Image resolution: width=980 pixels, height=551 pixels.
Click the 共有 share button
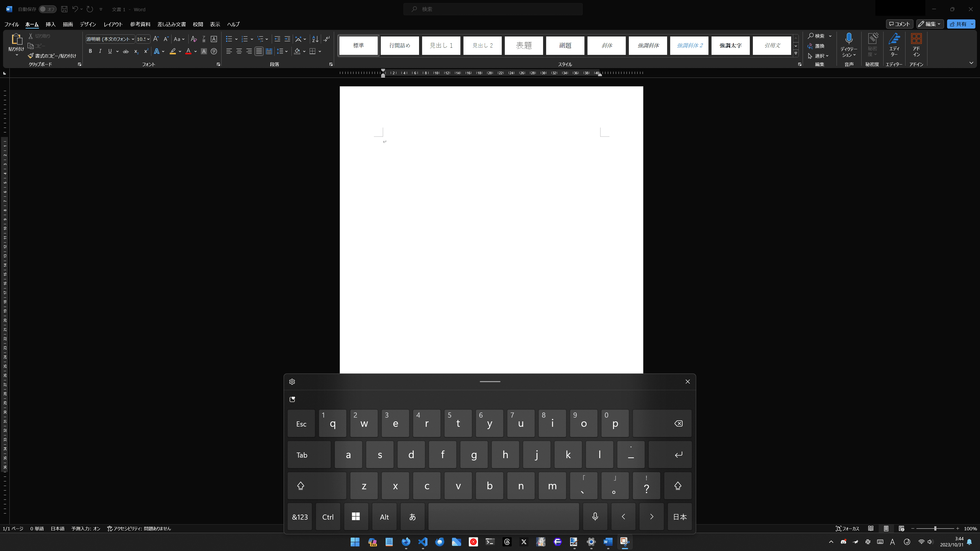958,24
